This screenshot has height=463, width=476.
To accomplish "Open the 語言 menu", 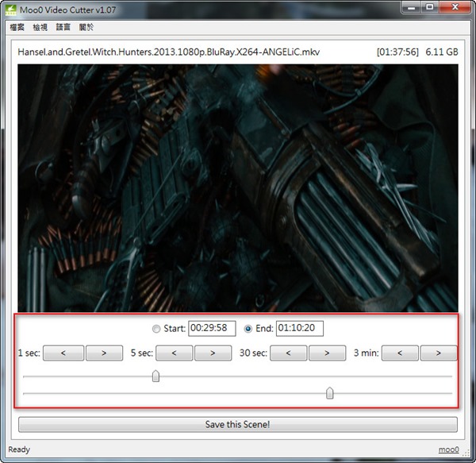I will (x=63, y=27).
